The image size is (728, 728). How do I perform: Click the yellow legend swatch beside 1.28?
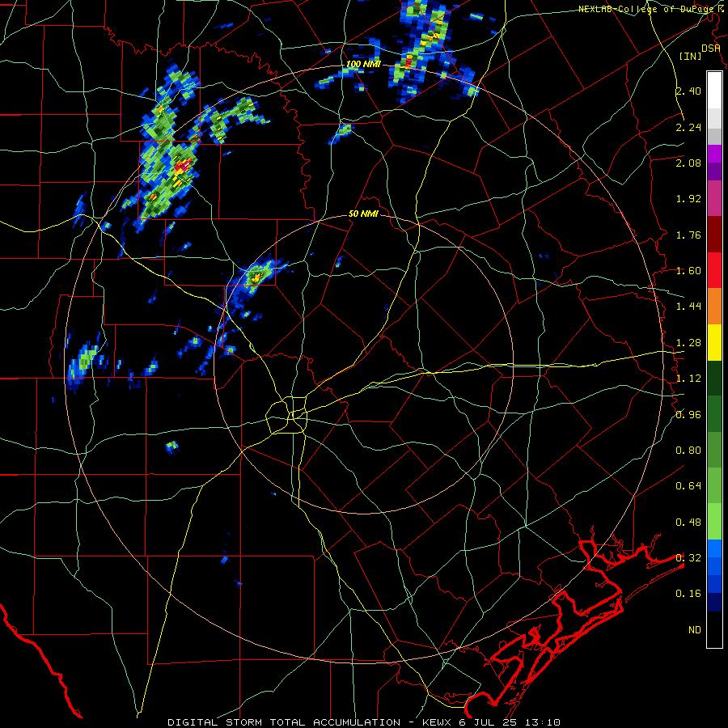click(714, 342)
